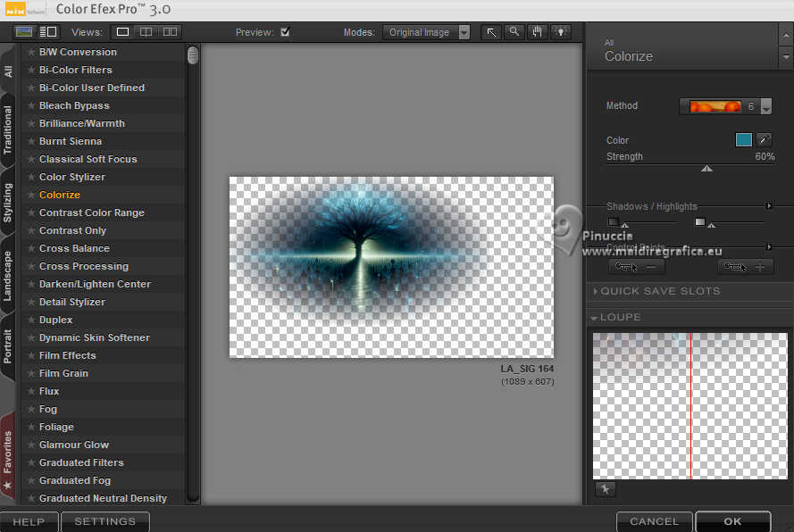
Task: Open the Stylizing filters tab
Action: click(8, 203)
